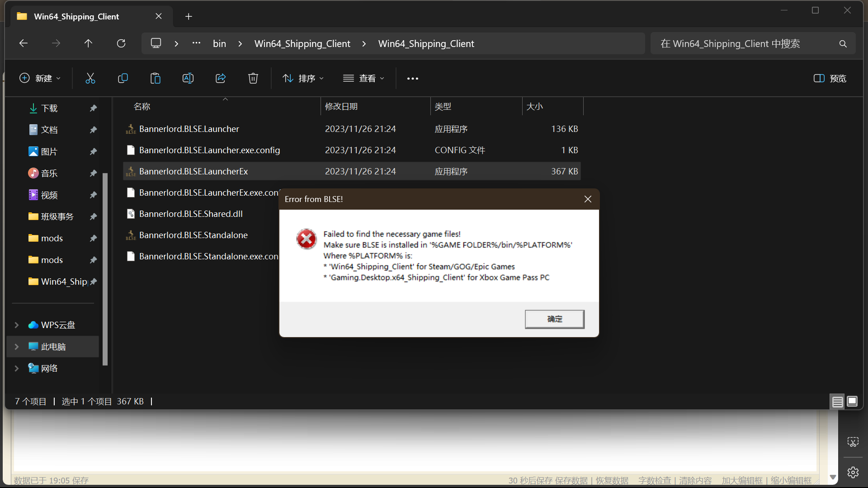Open chevron after bin in address bar
Screen dimensions: 868x488
point(240,43)
